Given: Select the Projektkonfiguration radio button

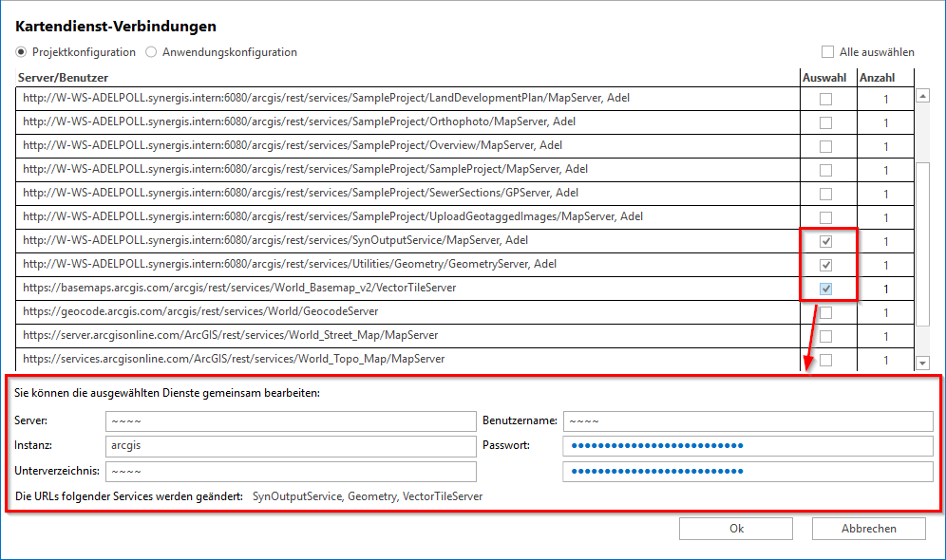Looking at the screenshot, I should 22,52.
